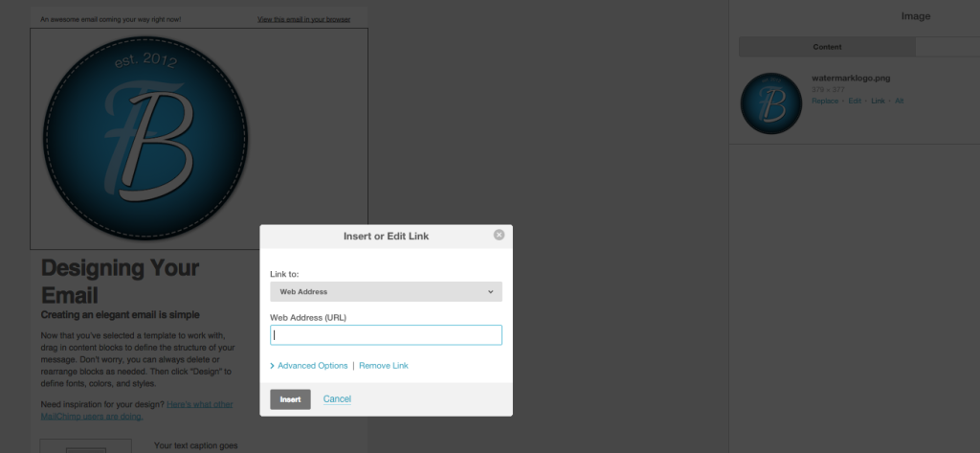Expand Advanced Options in link dialog
Screen dimensions: 980x453
click(309, 366)
